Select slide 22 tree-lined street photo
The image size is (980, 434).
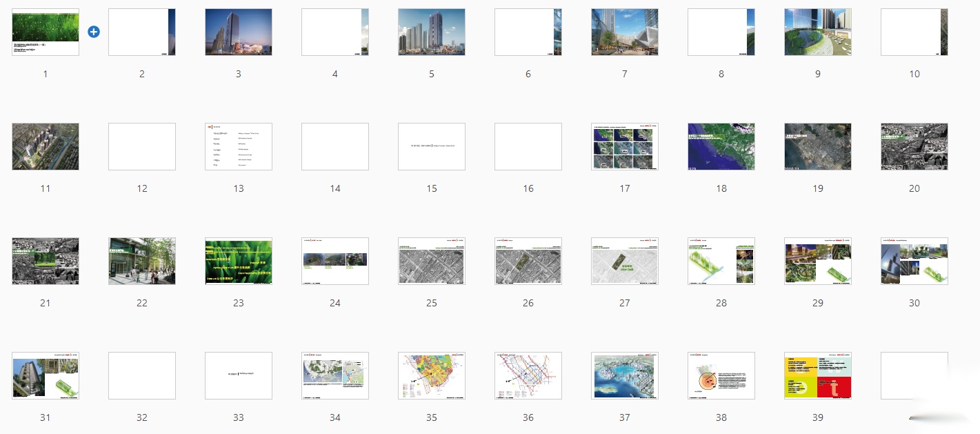[142, 261]
